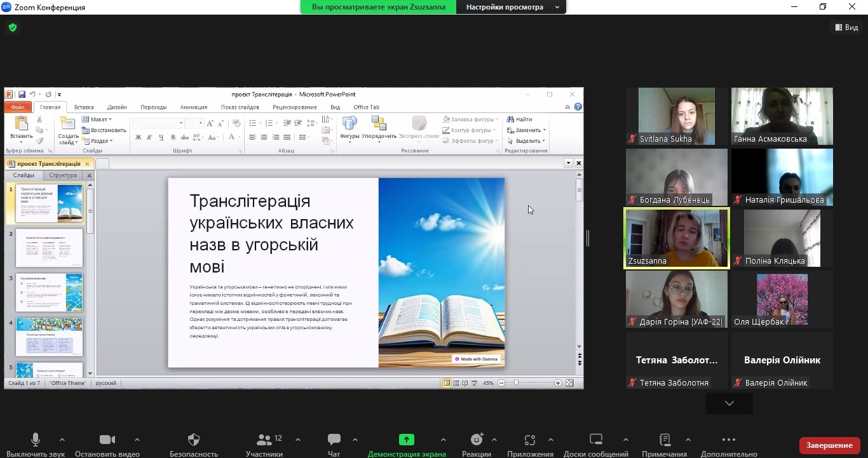Click the cut scissors icon in clipboard group
Image resolution: width=868 pixels, height=458 pixels.
pos(39,119)
